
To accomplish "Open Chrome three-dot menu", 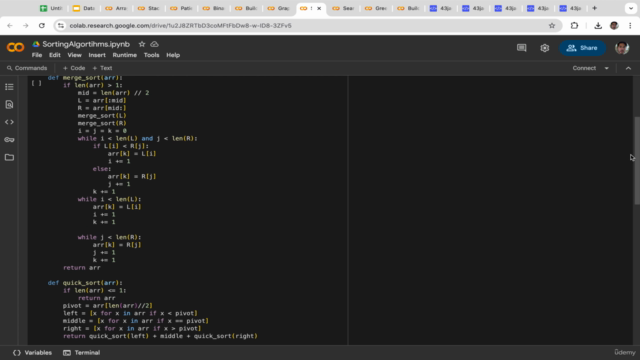I will coord(630,25).
